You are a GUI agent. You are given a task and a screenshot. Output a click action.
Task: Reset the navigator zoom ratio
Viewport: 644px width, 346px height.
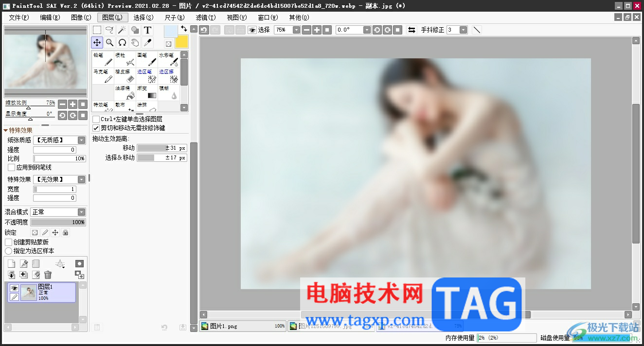tap(83, 104)
